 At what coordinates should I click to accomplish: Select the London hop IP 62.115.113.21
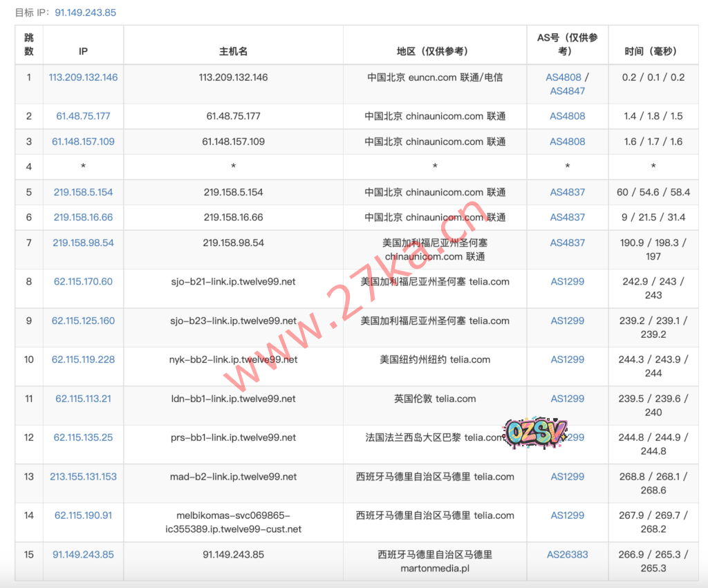[83, 399]
